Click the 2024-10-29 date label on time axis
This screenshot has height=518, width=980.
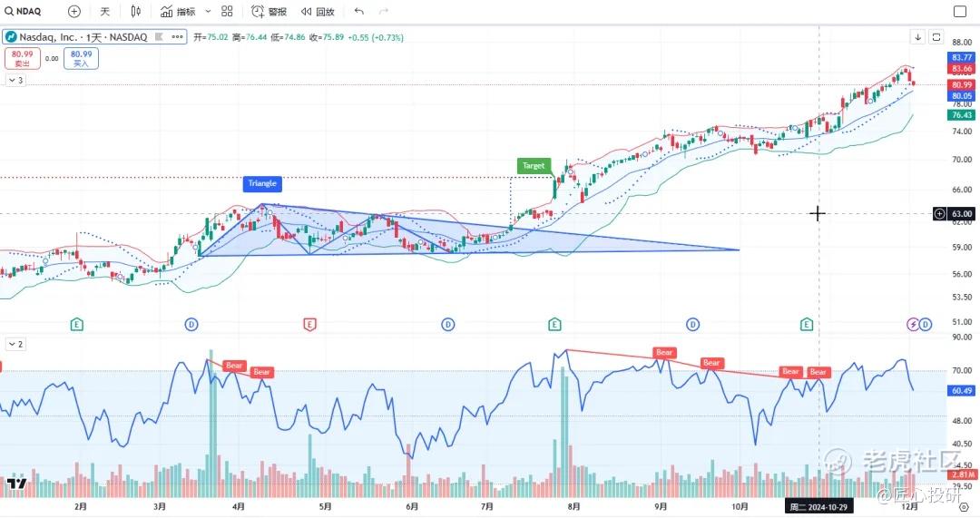pyautogui.click(x=818, y=507)
